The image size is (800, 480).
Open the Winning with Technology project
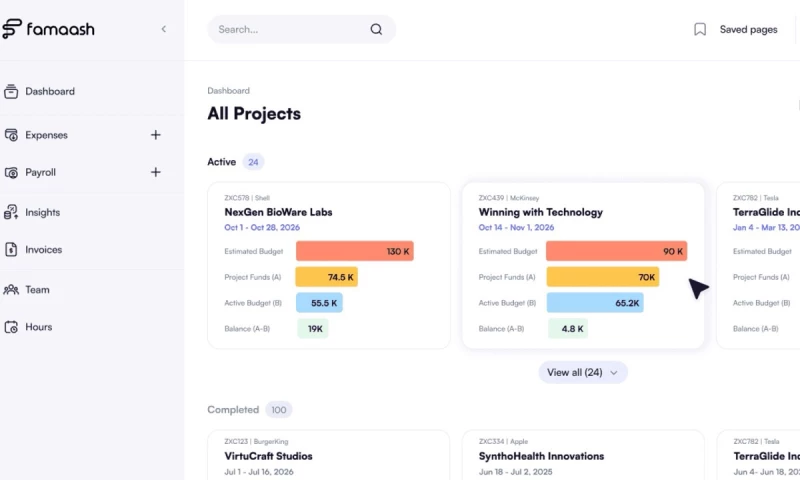pos(541,212)
